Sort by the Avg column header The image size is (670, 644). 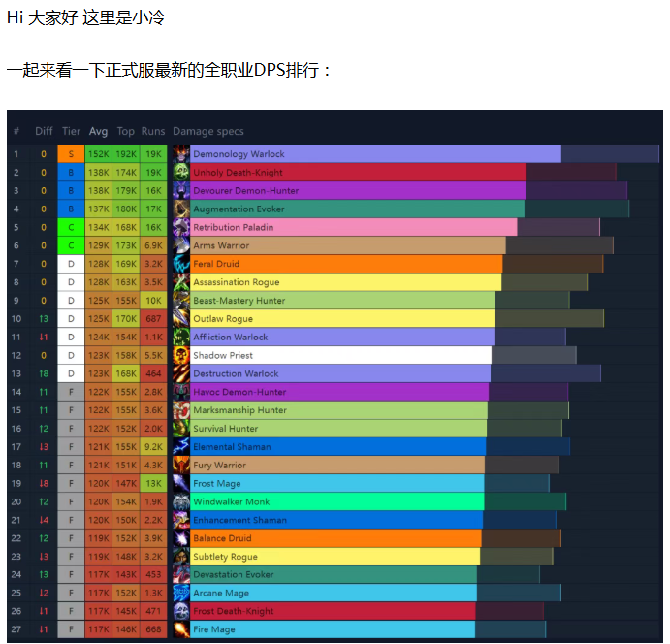click(98, 132)
